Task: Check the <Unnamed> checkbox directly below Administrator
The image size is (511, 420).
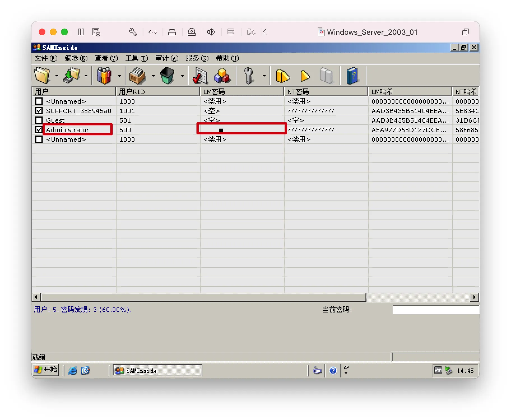Action: 39,139
